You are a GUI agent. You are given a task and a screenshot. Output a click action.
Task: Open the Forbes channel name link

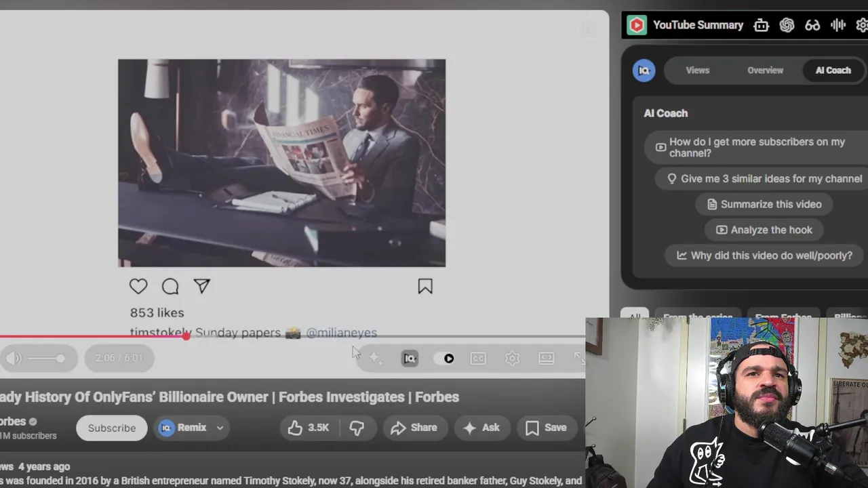tap(13, 421)
